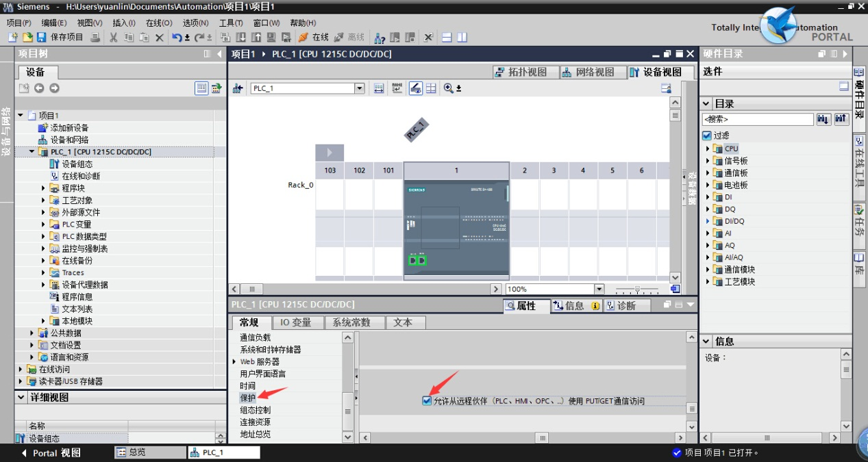Click the accessible devices icon
The height and width of the screenshot is (462, 868).
point(379,37)
